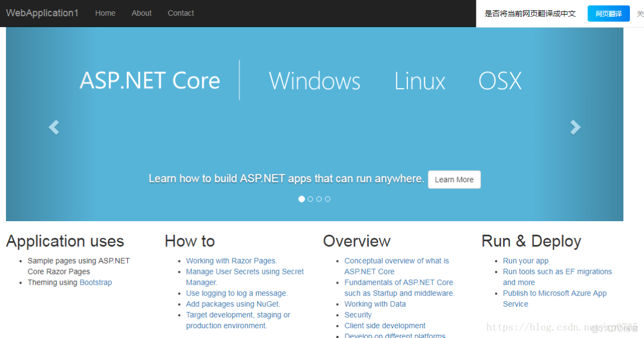Dismiss the translation prompt with 关
Screen dimensions: 644x338
click(640, 13)
